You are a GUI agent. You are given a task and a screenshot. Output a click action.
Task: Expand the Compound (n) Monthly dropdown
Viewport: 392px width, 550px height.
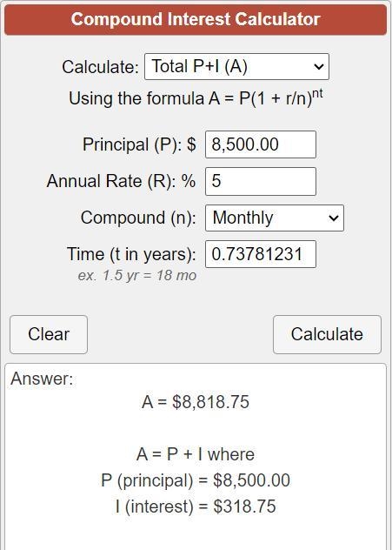click(x=275, y=218)
